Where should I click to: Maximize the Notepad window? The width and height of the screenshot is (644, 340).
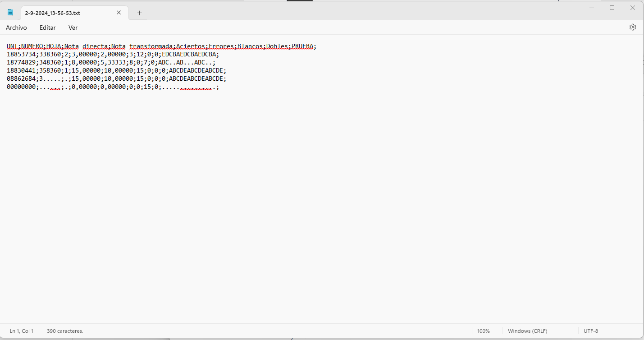(612, 8)
